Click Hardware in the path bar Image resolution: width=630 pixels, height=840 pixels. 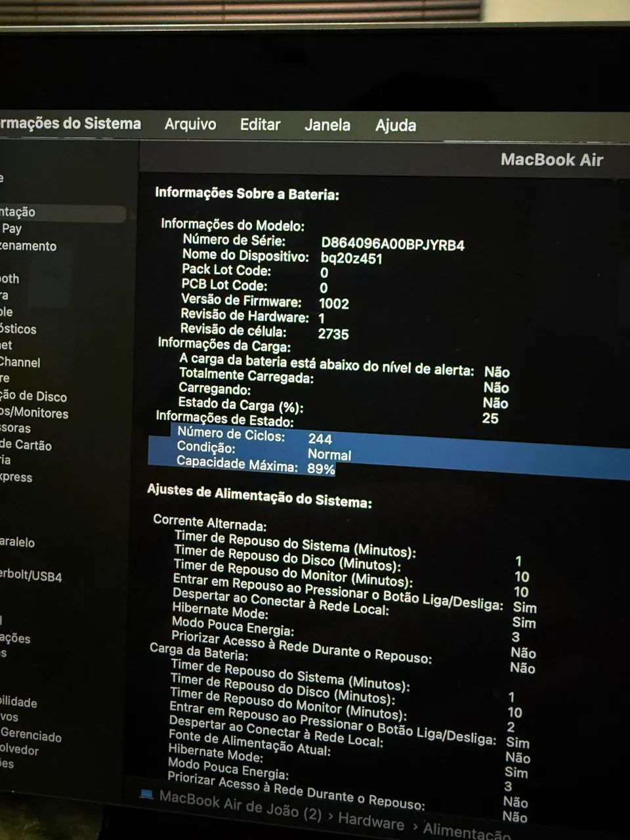pyautogui.click(x=371, y=822)
